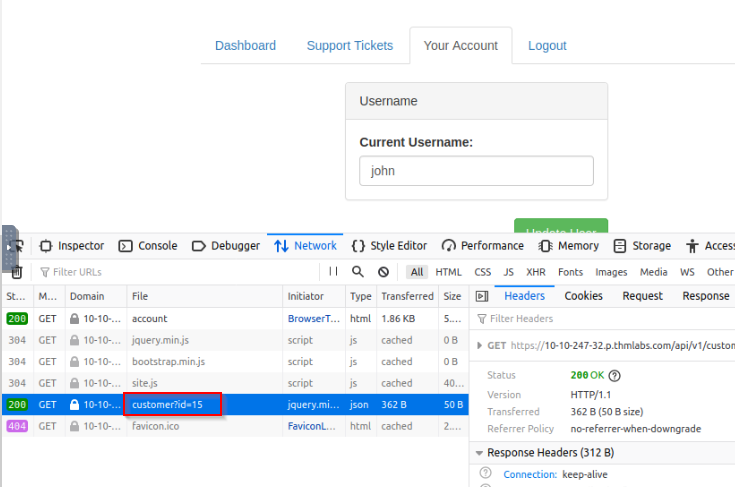Click the element picker icon
735x487 pixels.
coord(17,246)
